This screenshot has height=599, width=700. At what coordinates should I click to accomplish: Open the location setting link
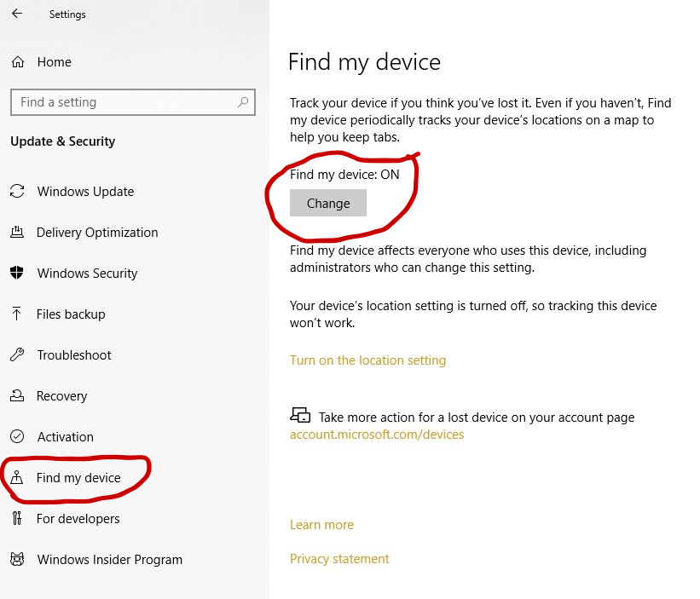(x=368, y=360)
